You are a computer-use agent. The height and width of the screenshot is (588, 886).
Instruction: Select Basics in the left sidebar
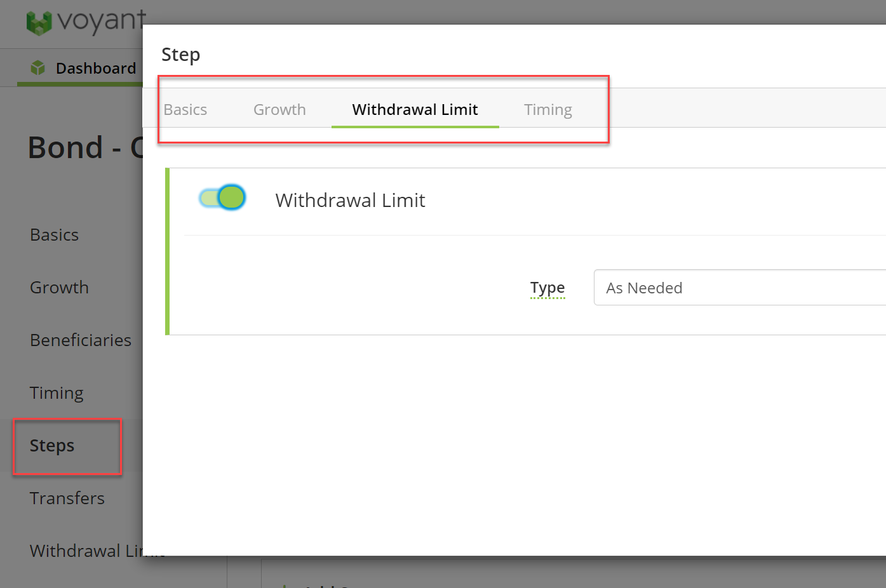pyautogui.click(x=55, y=235)
